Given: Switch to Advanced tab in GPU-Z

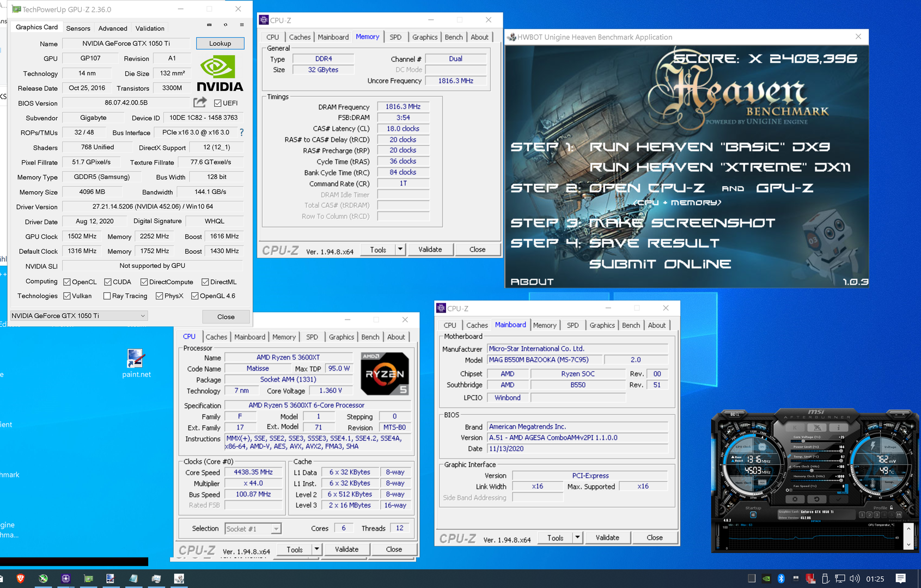Looking at the screenshot, I should point(113,28).
